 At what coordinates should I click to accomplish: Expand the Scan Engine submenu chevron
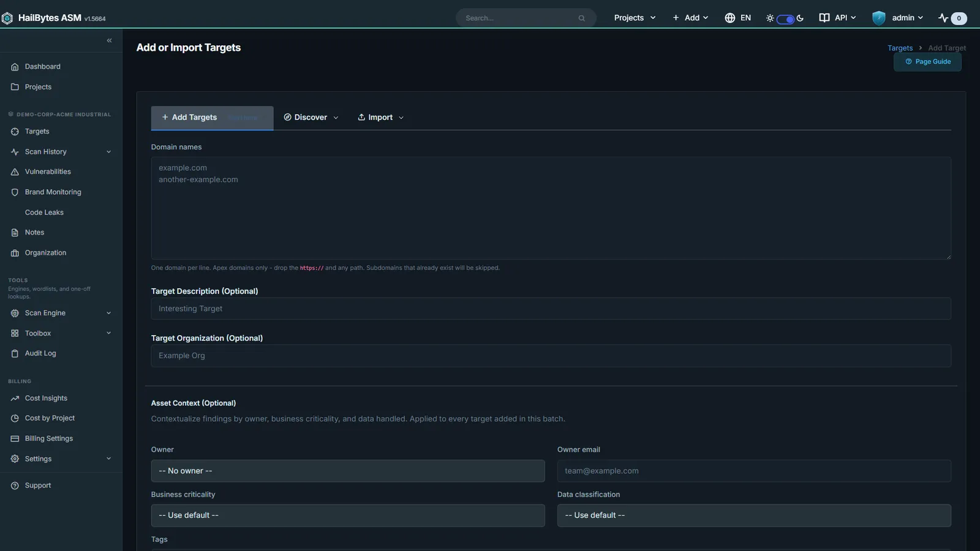click(108, 313)
